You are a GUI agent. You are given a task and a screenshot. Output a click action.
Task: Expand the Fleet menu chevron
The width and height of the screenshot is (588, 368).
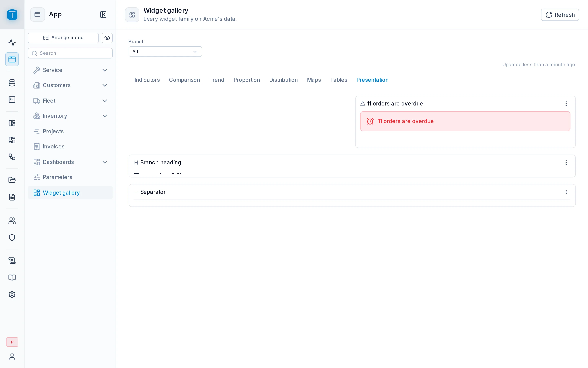coord(105,101)
